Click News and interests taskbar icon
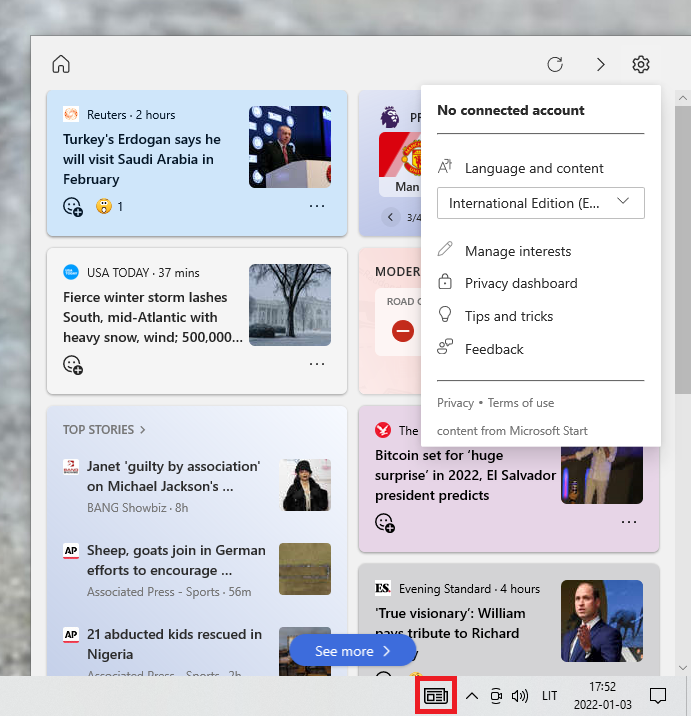This screenshot has width=691, height=716. (435, 696)
